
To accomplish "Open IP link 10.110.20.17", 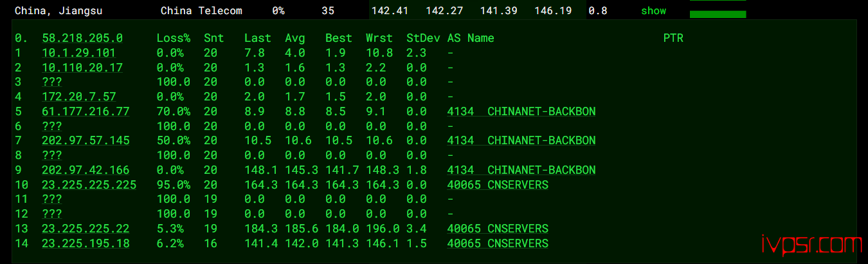I will pyautogui.click(x=82, y=68).
